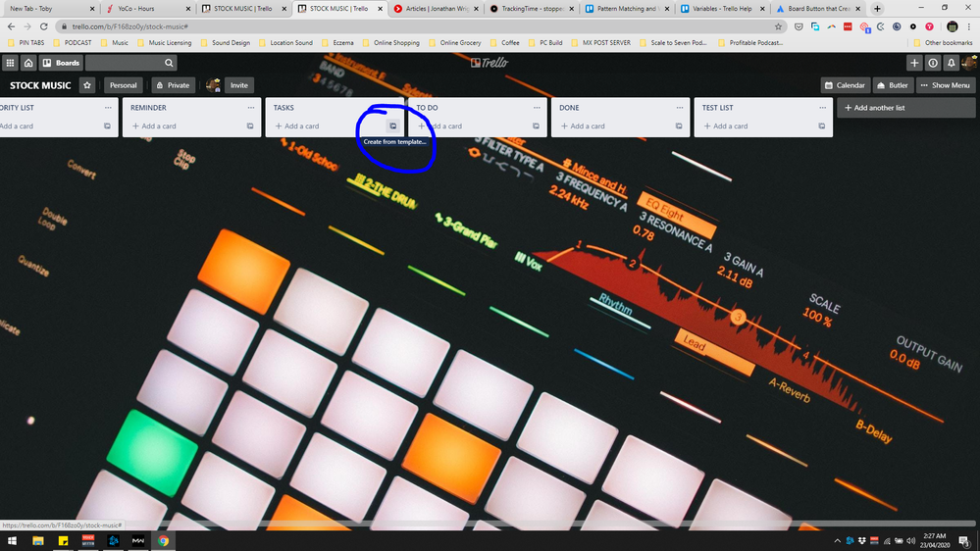Open the TrackingTime extension icon
The height and width of the screenshot is (551, 980).
pos(913,26)
